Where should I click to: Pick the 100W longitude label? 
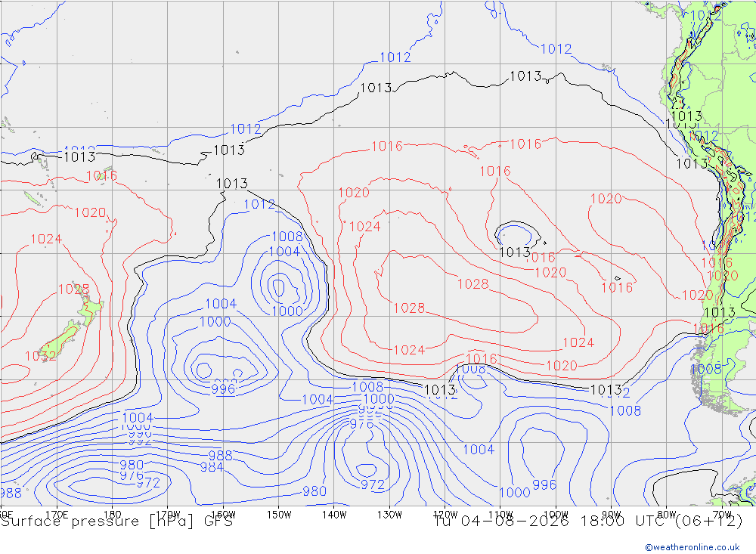556,515
